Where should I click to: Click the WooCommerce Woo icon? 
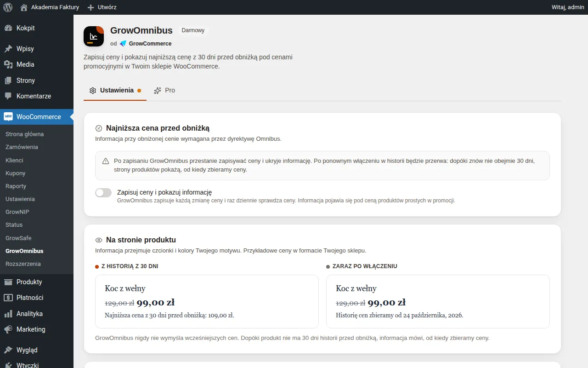[8, 117]
